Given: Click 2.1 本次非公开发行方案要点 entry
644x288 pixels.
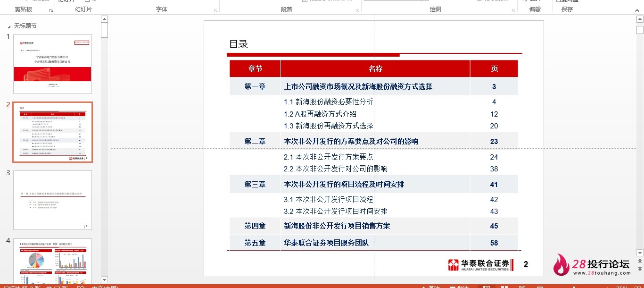Looking at the screenshot, I should pos(329,157).
